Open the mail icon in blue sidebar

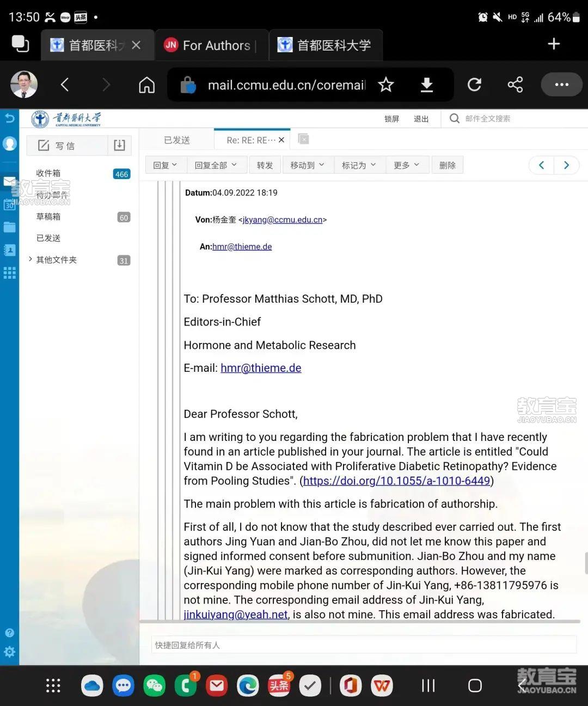[x=9, y=181]
